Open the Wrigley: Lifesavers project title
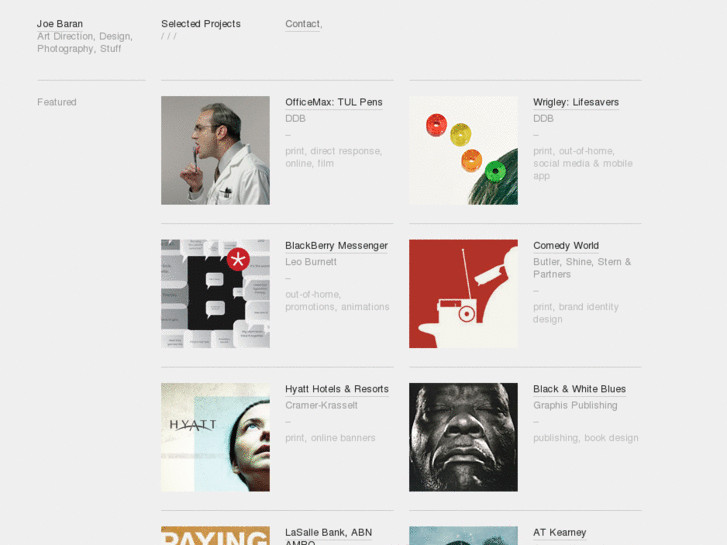This screenshot has width=727, height=545. (576, 102)
